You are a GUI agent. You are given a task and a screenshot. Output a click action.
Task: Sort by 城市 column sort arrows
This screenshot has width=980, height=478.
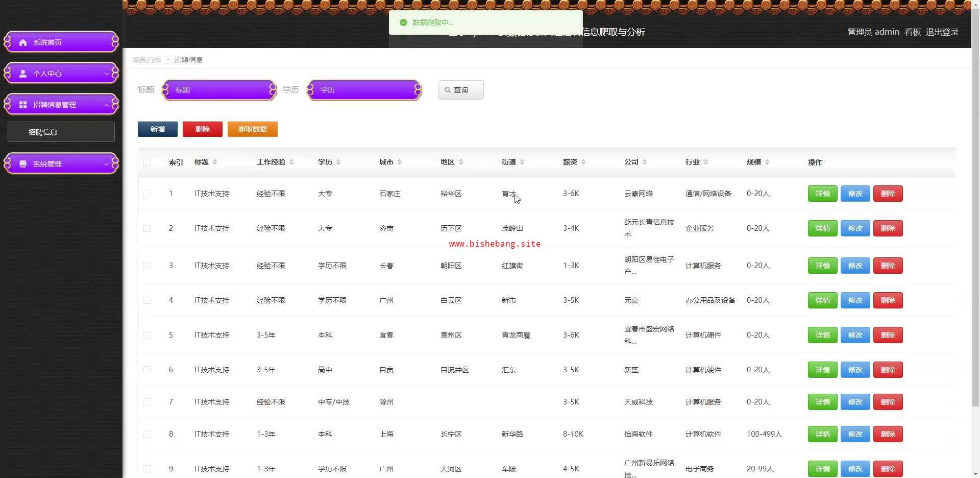click(x=400, y=162)
